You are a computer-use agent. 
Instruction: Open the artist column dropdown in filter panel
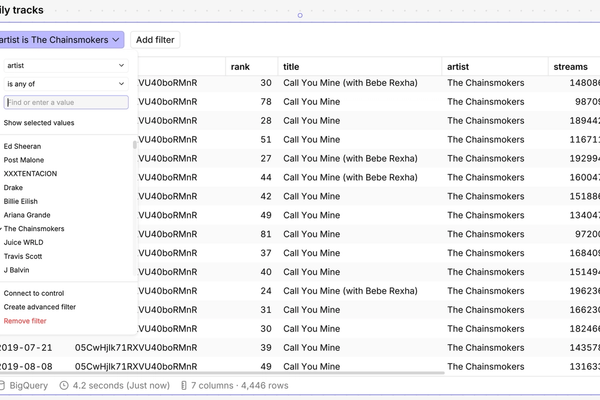pos(66,65)
